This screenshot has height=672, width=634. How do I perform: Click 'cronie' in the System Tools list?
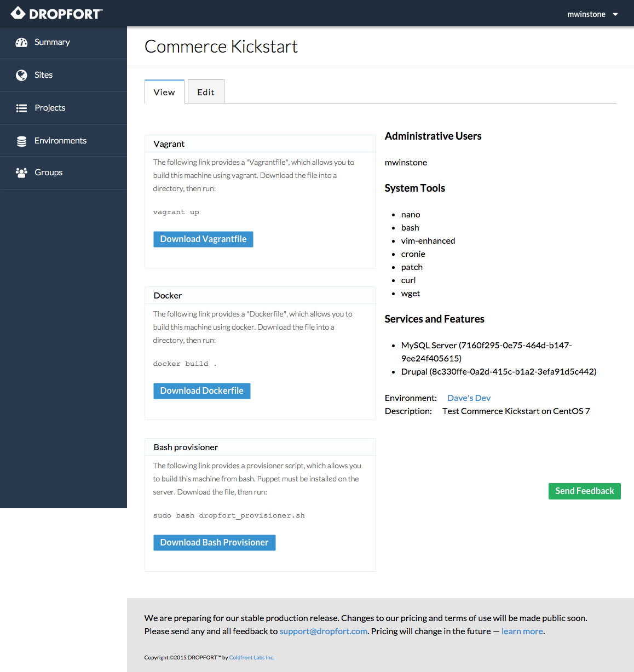413,254
